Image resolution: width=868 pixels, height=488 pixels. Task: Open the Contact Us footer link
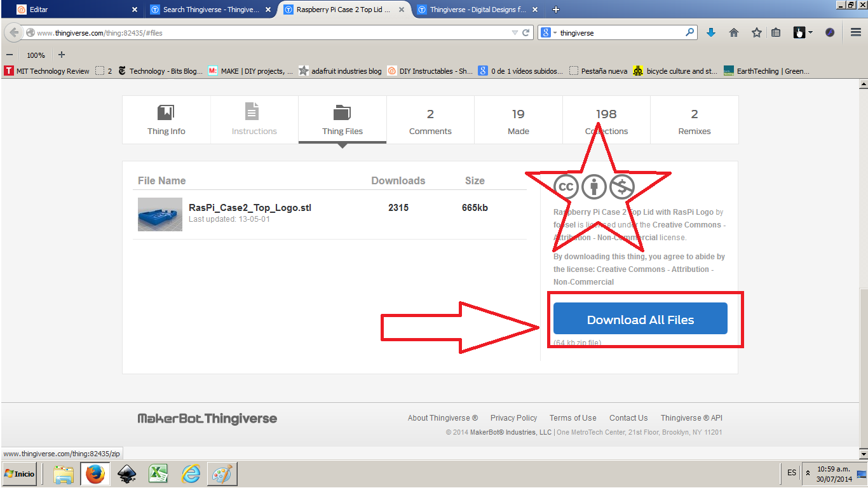point(628,418)
